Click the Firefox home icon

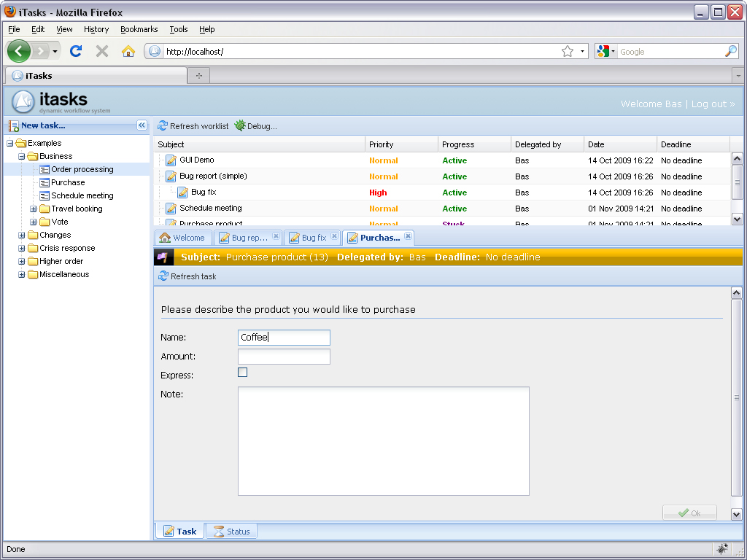[128, 52]
